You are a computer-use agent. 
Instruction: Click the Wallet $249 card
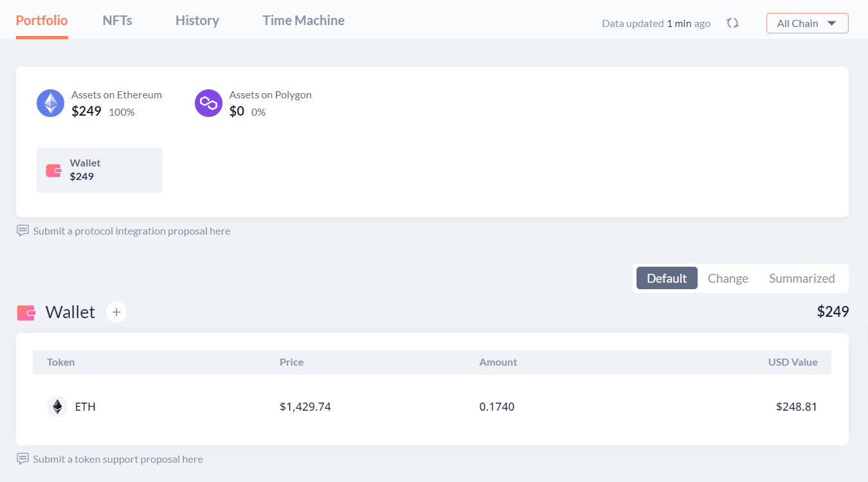100,170
